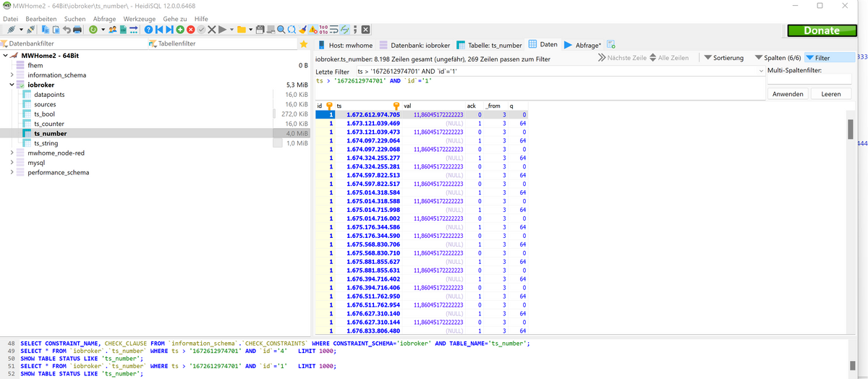Open the Bearbeiten menu

41,18
